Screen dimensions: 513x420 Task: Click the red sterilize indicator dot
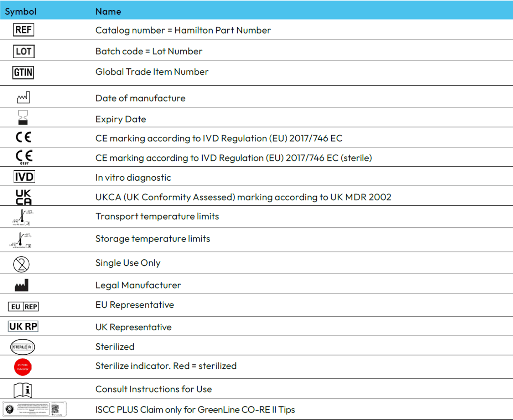click(23, 367)
